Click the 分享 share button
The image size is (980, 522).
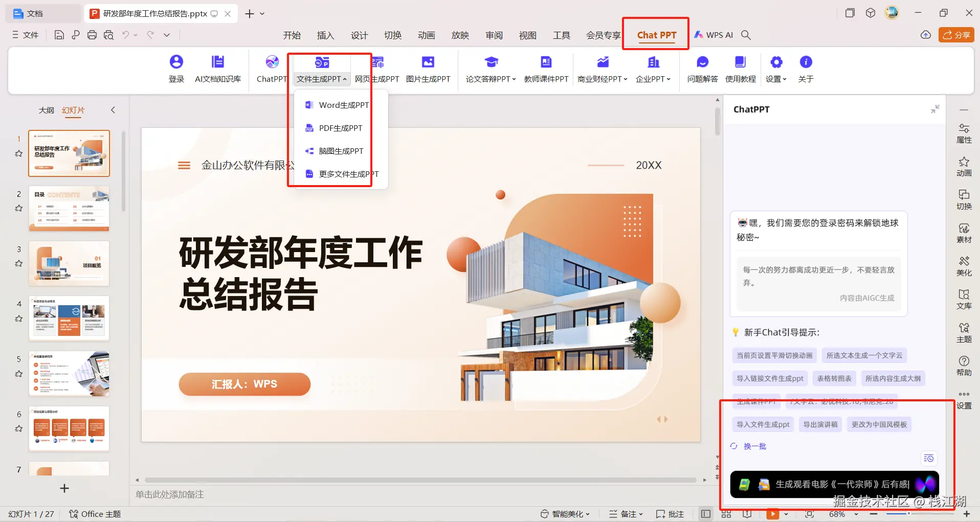tap(956, 35)
